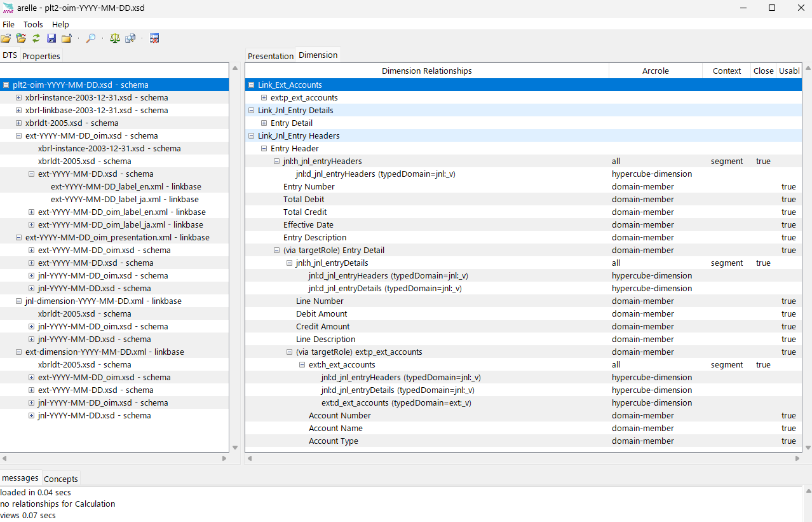This screenshot has height=522, width=812.
Task: Click the messages pane scroll-up arrow
Action: coord(807,490)
